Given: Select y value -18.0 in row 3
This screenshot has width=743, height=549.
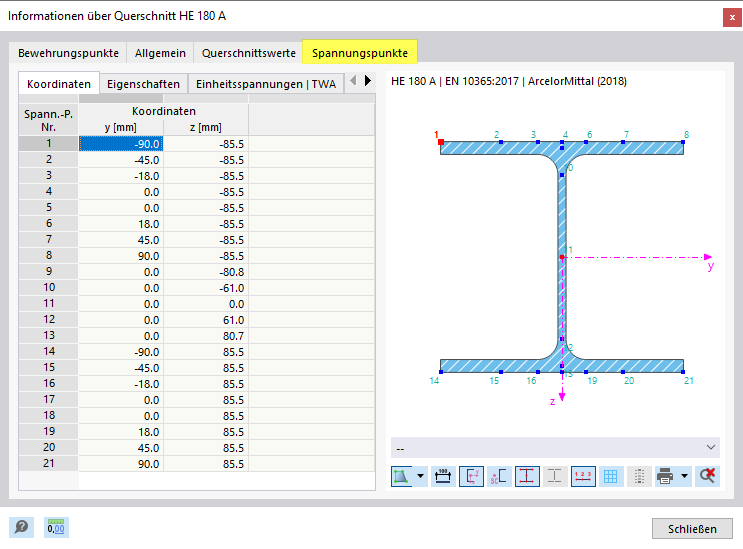Looking at the screenshot, I should click(x=121, y=176).
